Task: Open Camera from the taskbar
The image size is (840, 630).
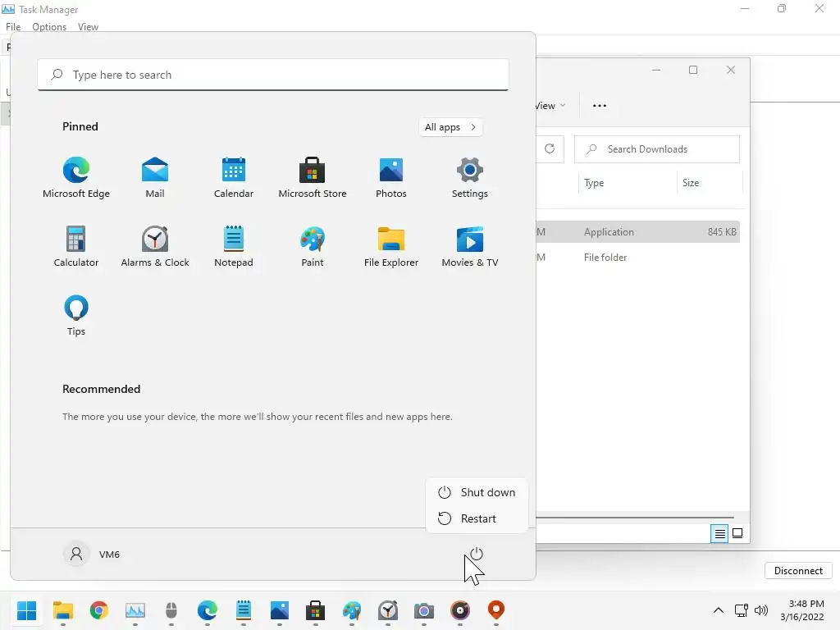Action: (424, 610)
